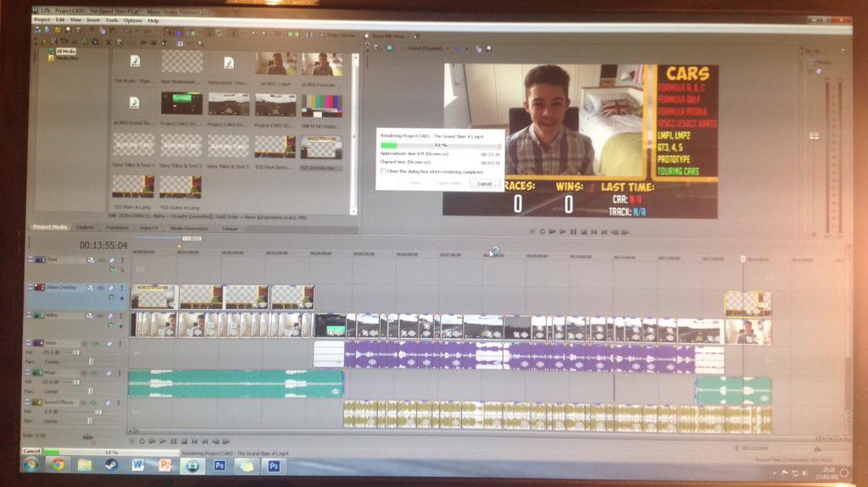Open track FX on the Video Overlay track

pyautogui.click(x=100, y=288)
